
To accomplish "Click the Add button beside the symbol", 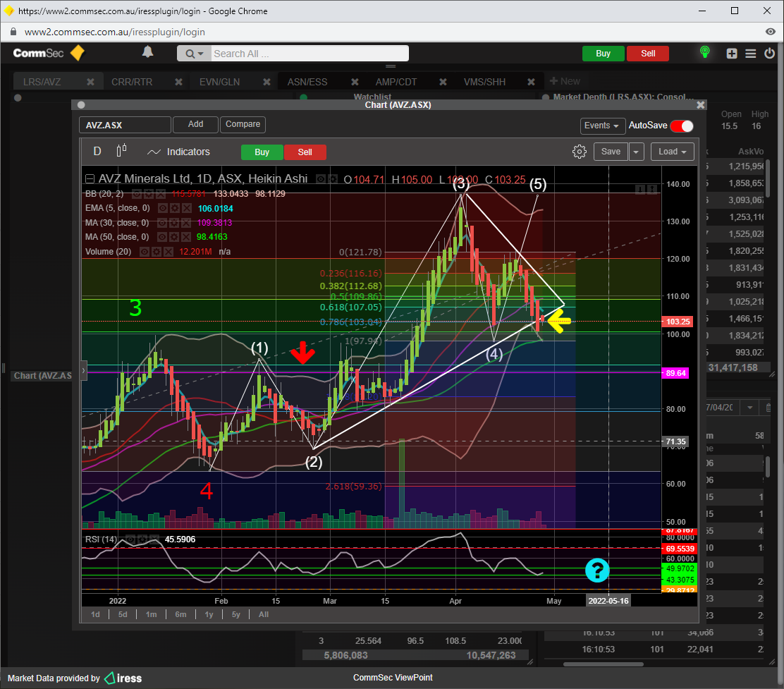I will (195, 125).
